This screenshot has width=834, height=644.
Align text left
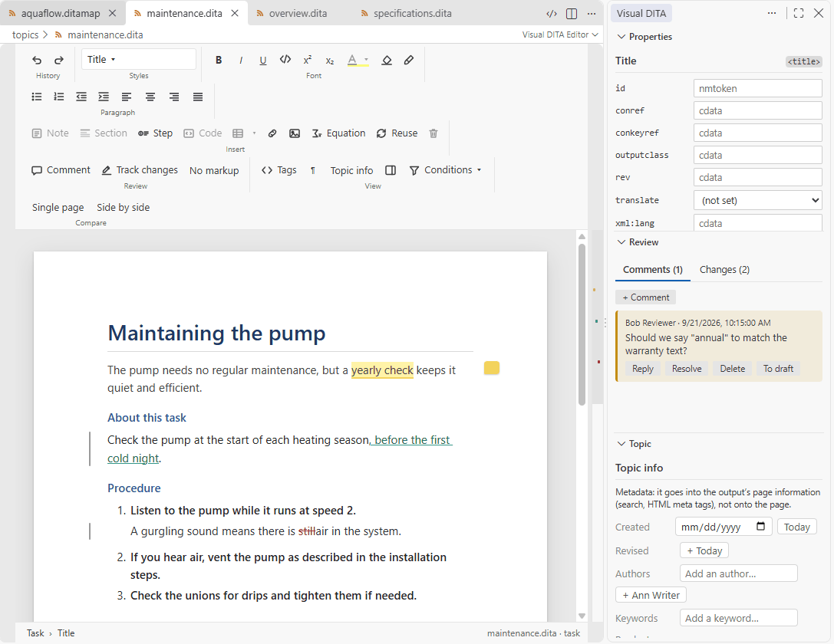click(127, 97)
